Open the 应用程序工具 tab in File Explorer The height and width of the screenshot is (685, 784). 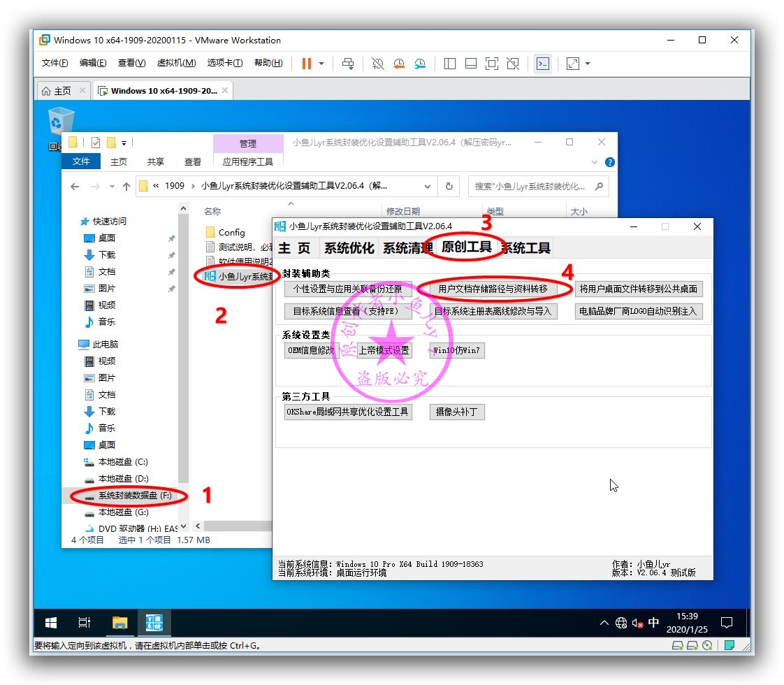tap(248, 161)
